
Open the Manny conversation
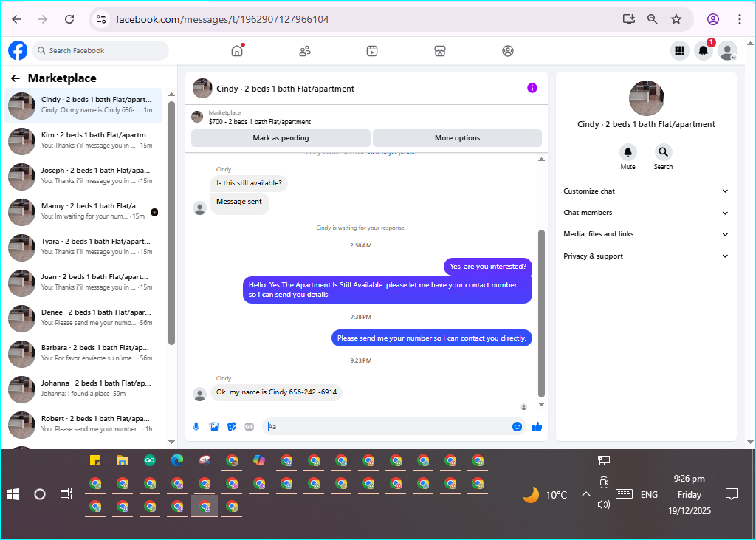pos(83,212)
